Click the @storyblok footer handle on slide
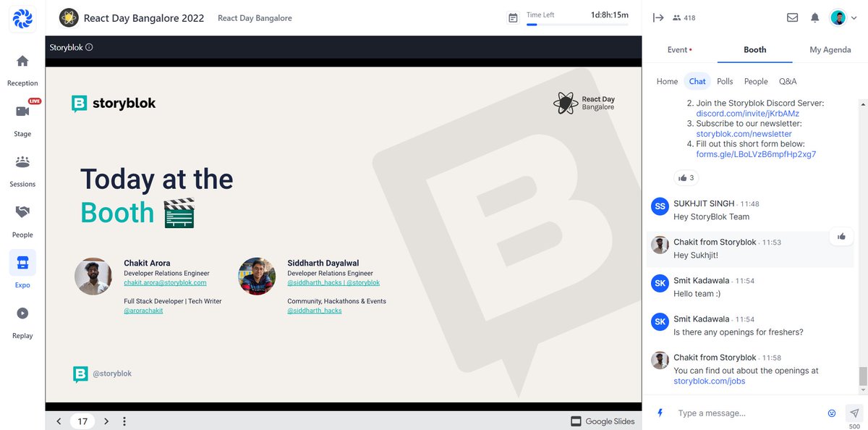Screen dimensions: 868x430 click(112, 374)
